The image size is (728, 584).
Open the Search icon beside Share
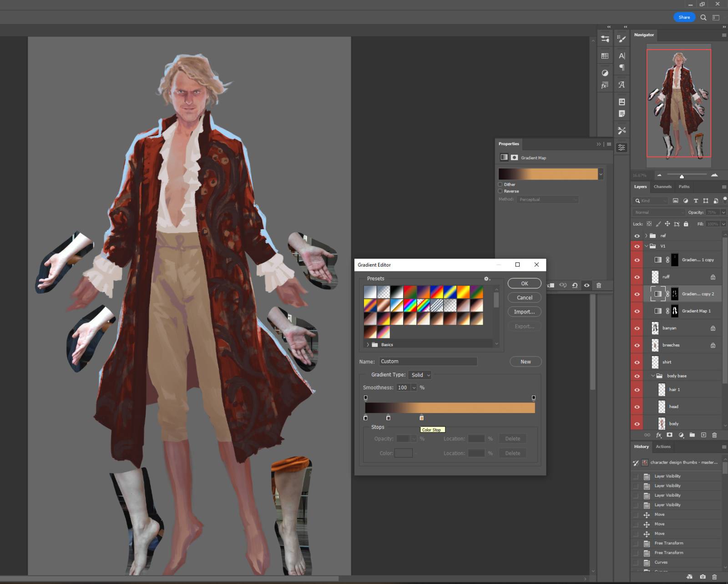(703, 17)
